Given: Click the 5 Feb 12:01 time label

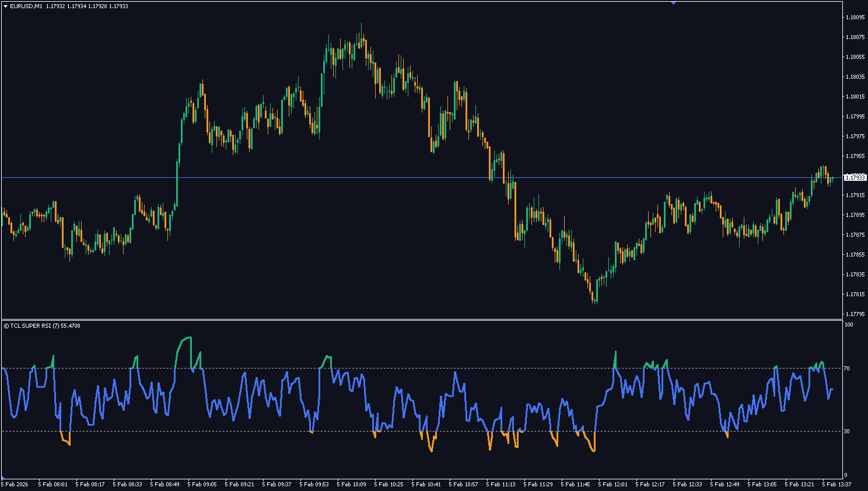Looking at the screenshot, I should point(612,485).
